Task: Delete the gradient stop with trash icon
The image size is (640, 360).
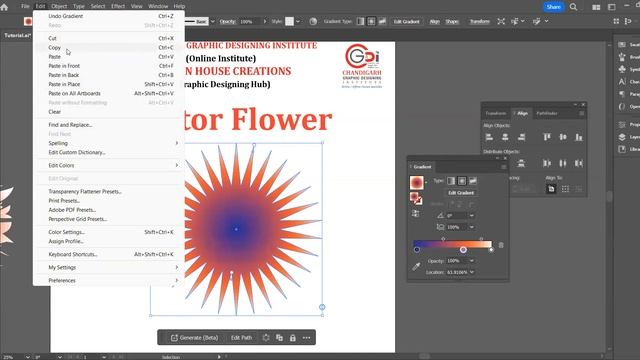Action: (501, 245)
